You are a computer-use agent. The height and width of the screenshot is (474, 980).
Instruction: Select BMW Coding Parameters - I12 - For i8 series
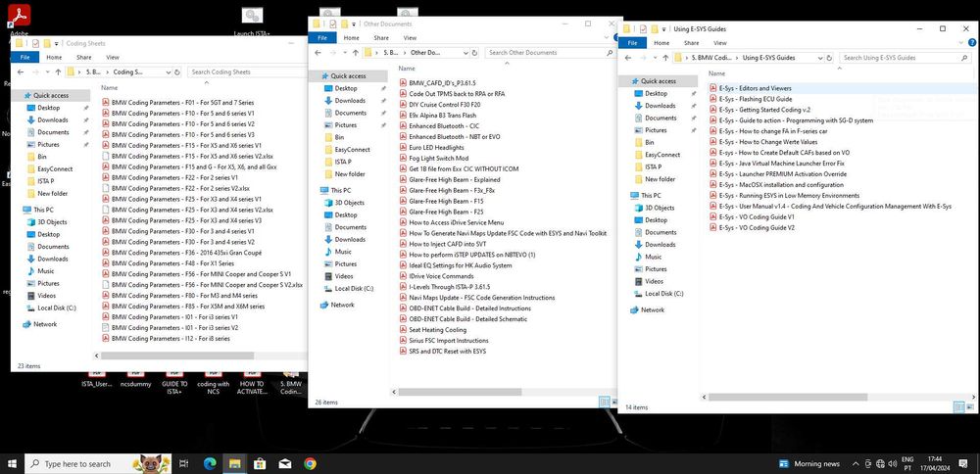pyautogui.click(x=166, y=339)
